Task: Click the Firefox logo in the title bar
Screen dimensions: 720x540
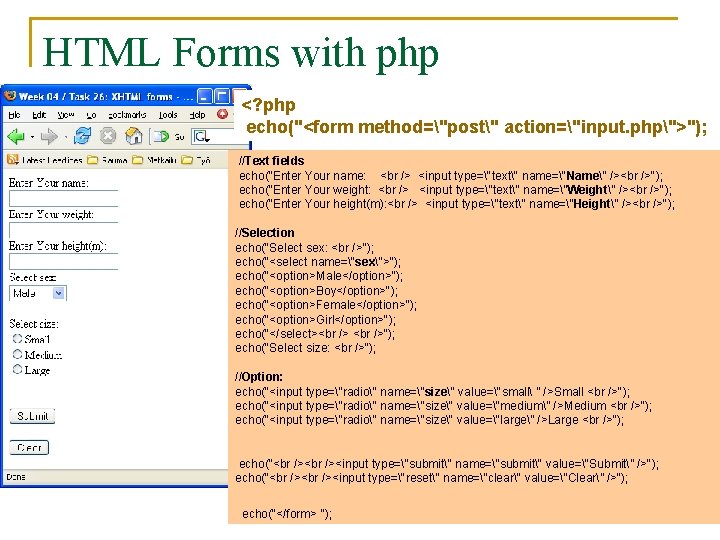Action: (10, 96)
